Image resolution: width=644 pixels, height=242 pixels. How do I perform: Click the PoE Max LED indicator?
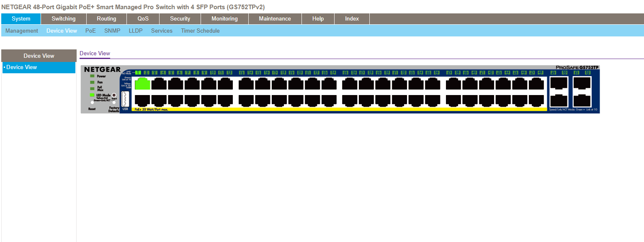pos(92,89)
